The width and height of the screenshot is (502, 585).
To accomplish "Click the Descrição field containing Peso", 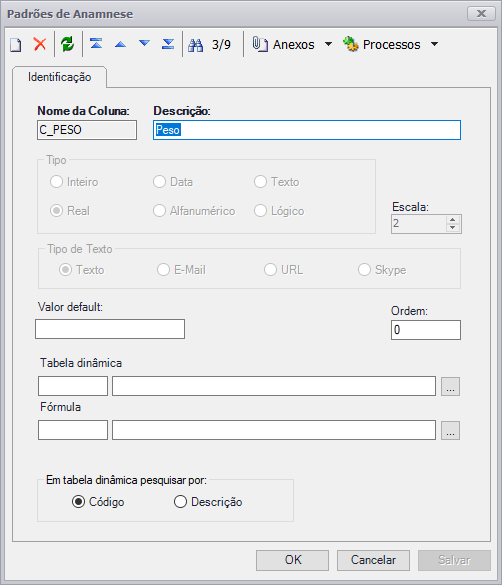I will click(x=307, y=130).
